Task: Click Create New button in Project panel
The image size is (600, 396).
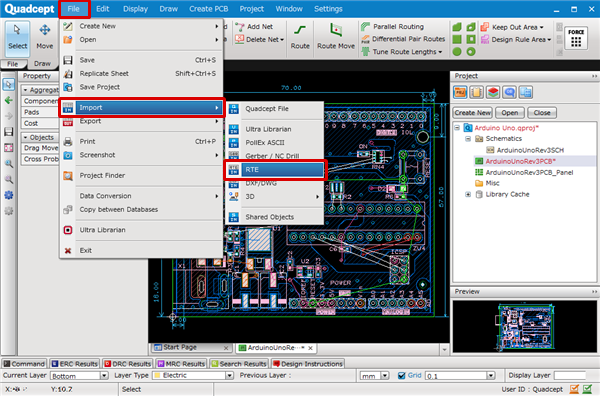Action: (473, 113)
